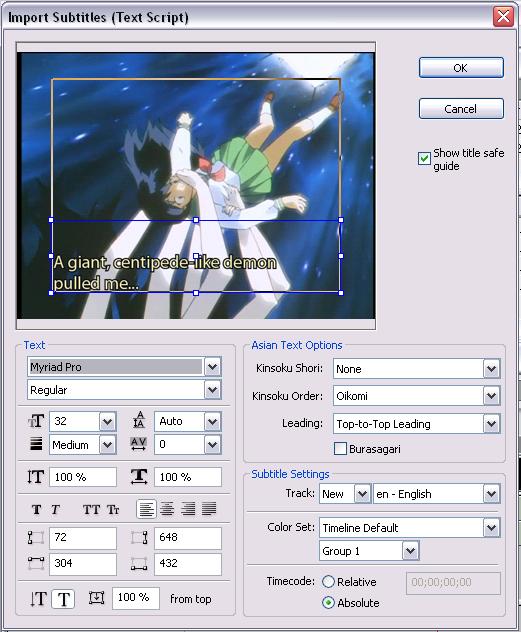Select vertical text orientation icon
The width and height of the screenshot is (521, 632).
coord(39,599)
